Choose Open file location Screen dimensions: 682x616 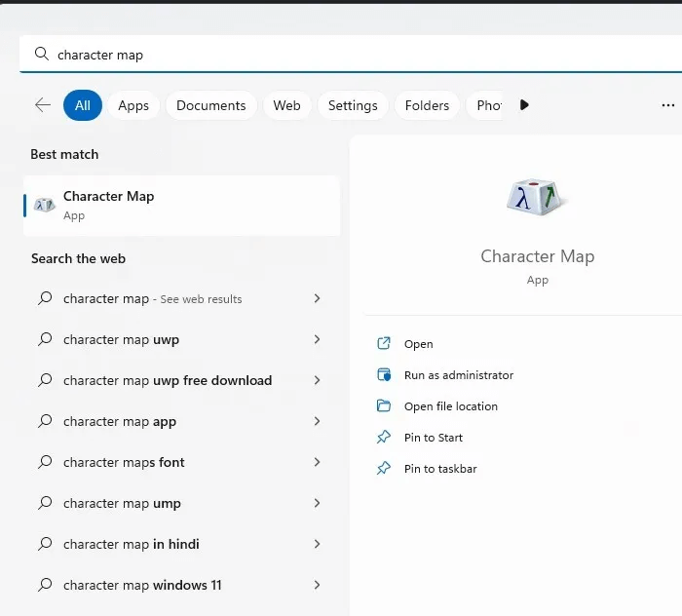click(450, 406)
